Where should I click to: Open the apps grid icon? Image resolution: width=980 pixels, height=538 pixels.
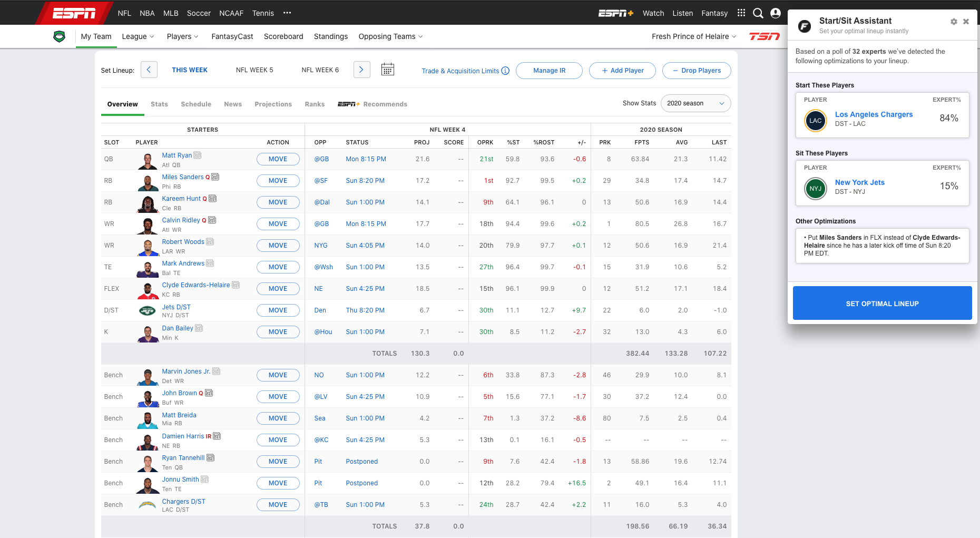(x=741, y=13)
